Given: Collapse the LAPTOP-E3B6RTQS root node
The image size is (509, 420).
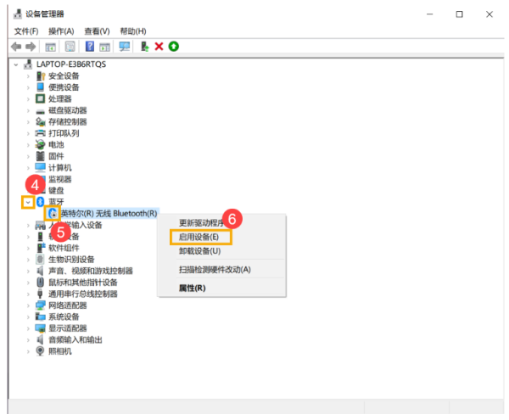Looking at the screenshot, I should [x=18, y=64].
